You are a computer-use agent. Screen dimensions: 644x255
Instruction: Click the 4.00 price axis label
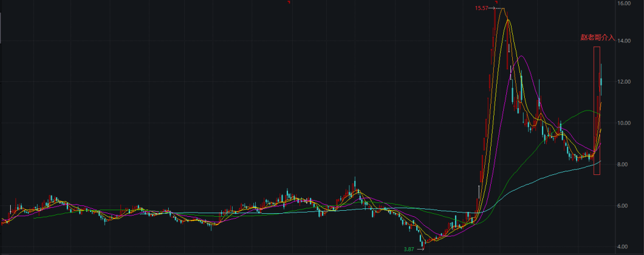click(x=624, y=247)
